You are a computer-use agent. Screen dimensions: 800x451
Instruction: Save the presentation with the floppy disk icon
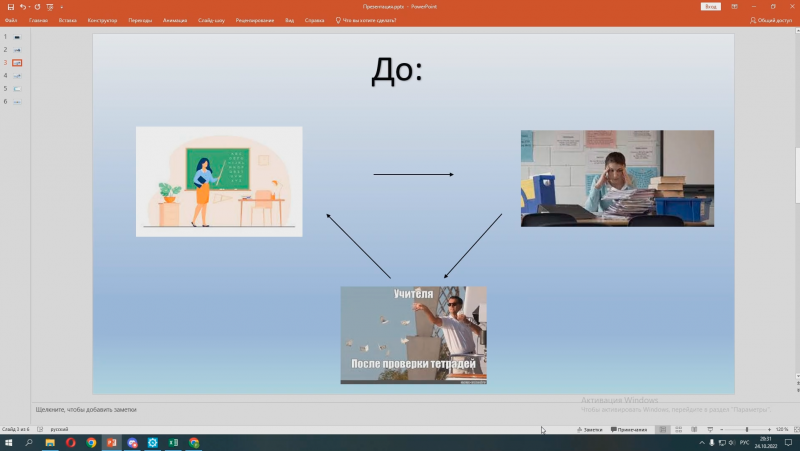point(11,7)
